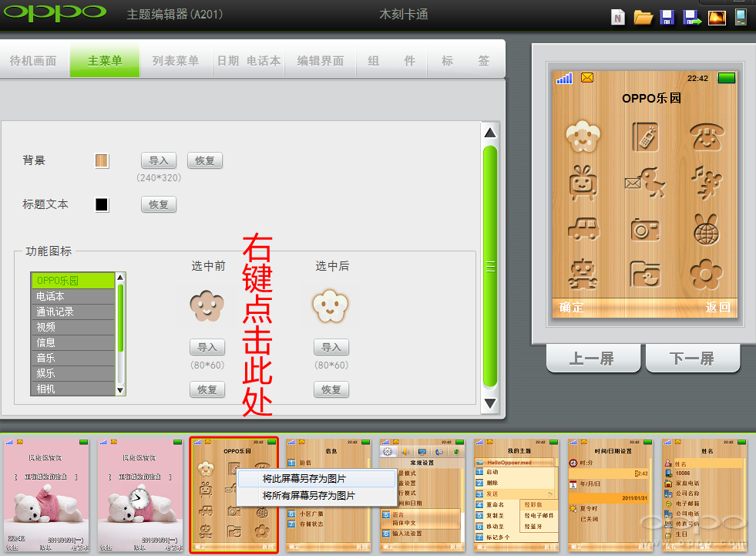Select the flower-face OPPO乐园 icon in the phone preview

coord(583,136)
